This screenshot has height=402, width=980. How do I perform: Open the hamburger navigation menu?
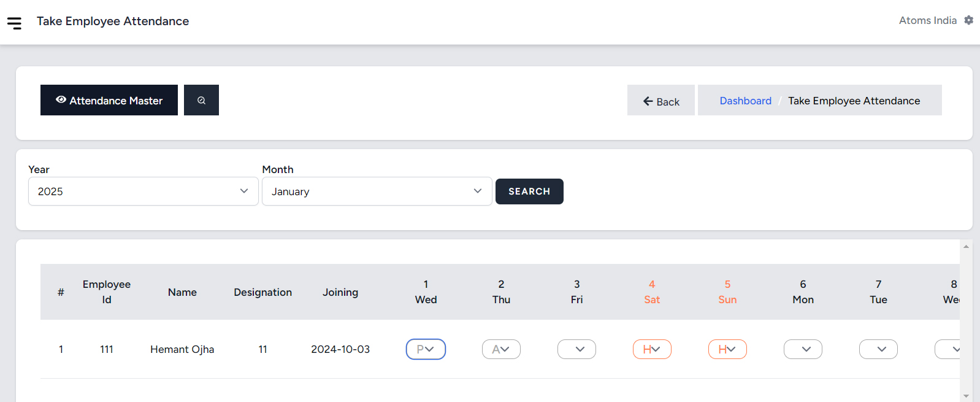click(x=14, y=23)
